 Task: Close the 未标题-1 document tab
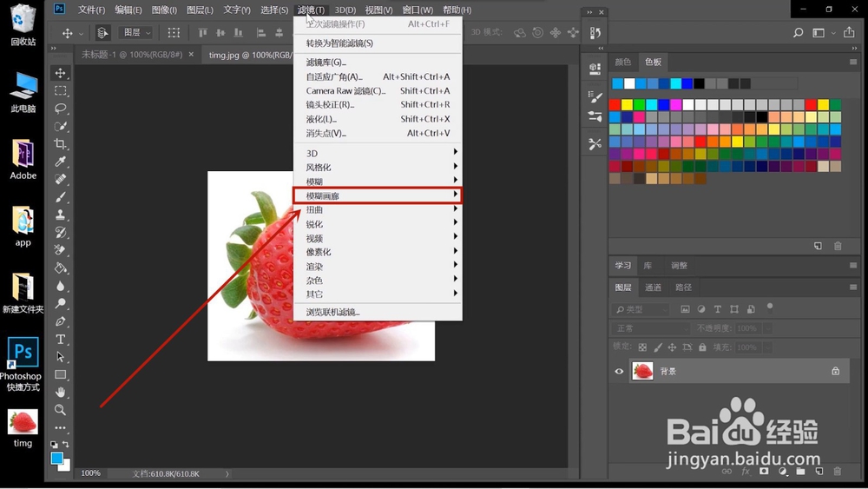pyautogui.click(x=191, y=54)
